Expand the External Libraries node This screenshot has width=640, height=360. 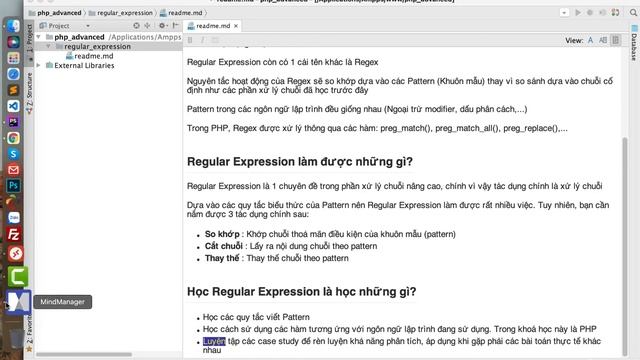pyautogui.click(x=39, y=65)
